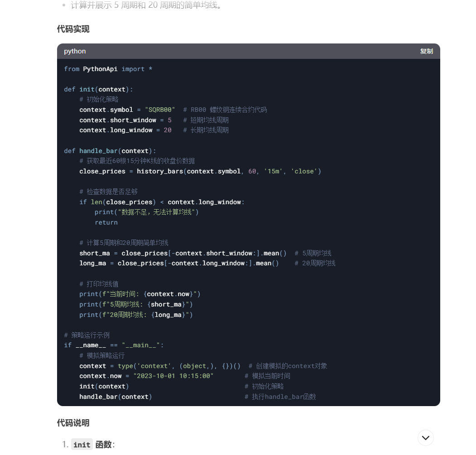Click the "2023-10-01 10:15:00" date string
This screenshot has width=476, height=455.
point(173,376)
